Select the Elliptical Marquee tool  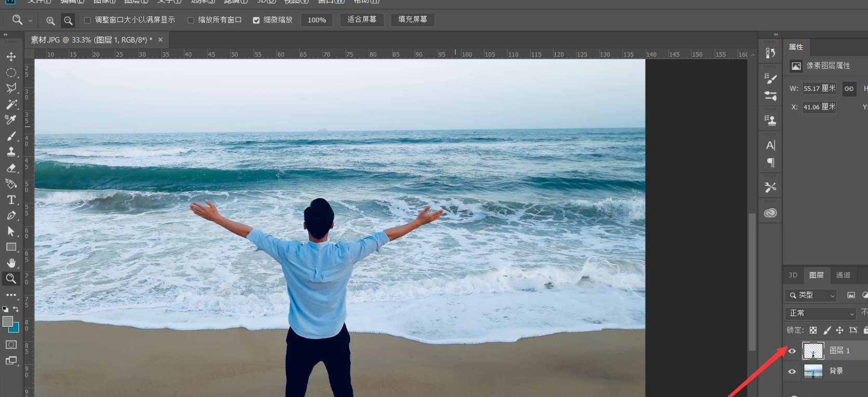(x=11, y=73)
